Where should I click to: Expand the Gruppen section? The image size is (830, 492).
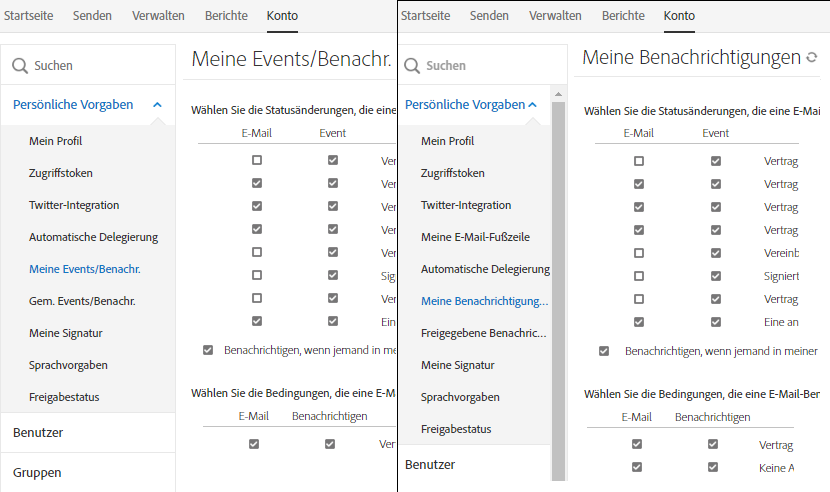click(37, 472)
